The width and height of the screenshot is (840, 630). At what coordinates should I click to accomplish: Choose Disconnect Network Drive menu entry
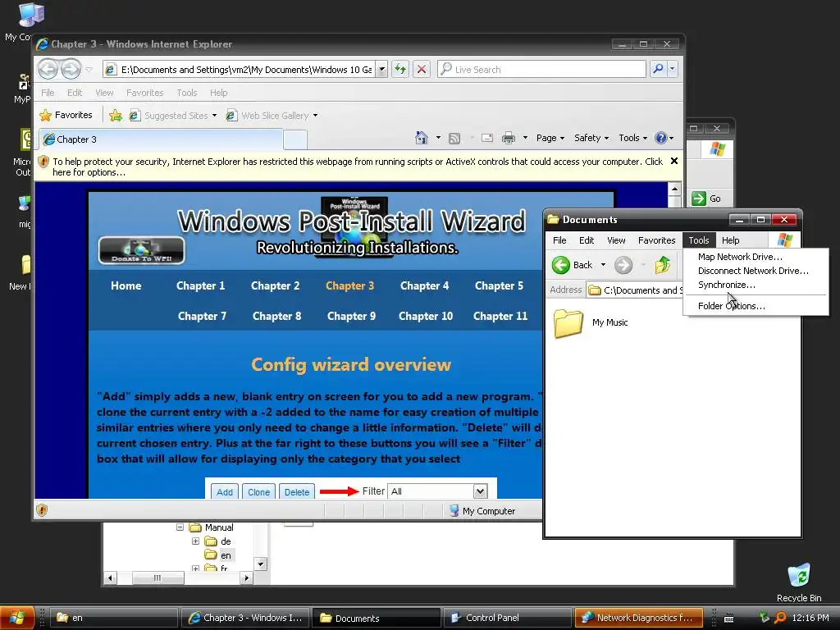pyautogui.click(x=753, y=271)
